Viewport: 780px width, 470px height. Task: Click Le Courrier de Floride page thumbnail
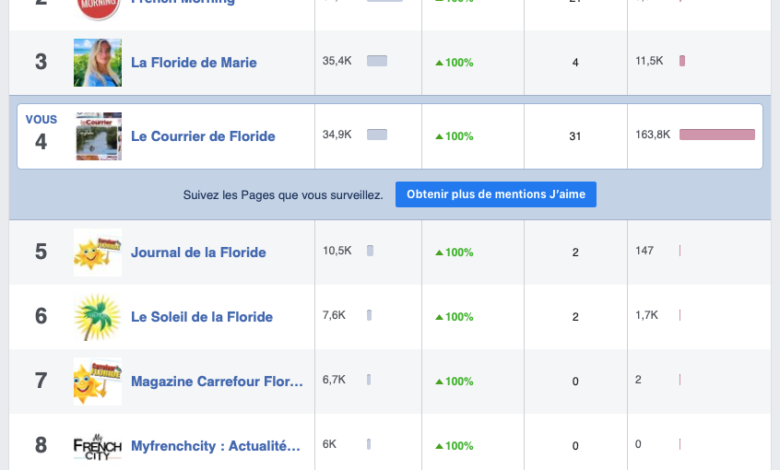(x=98, y=136)
